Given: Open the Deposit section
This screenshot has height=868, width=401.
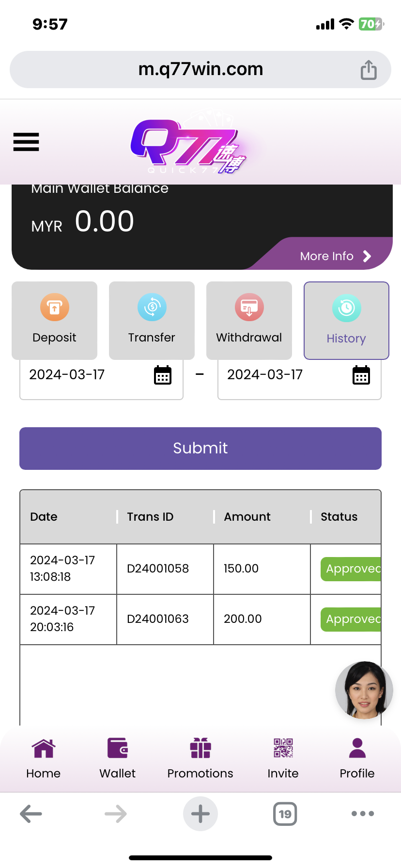Looking at the screenshot, I should (x=54, y=320).
